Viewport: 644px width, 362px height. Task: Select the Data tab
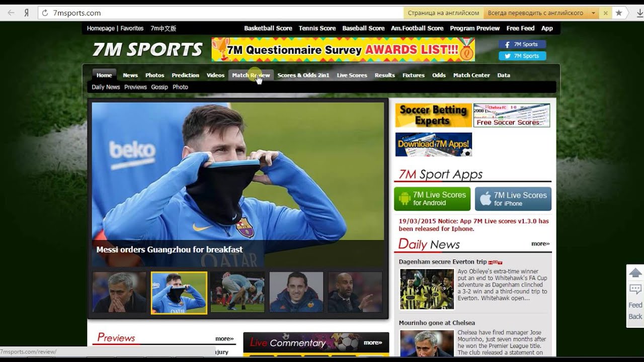pyautogui.click(x=504, y=75)
